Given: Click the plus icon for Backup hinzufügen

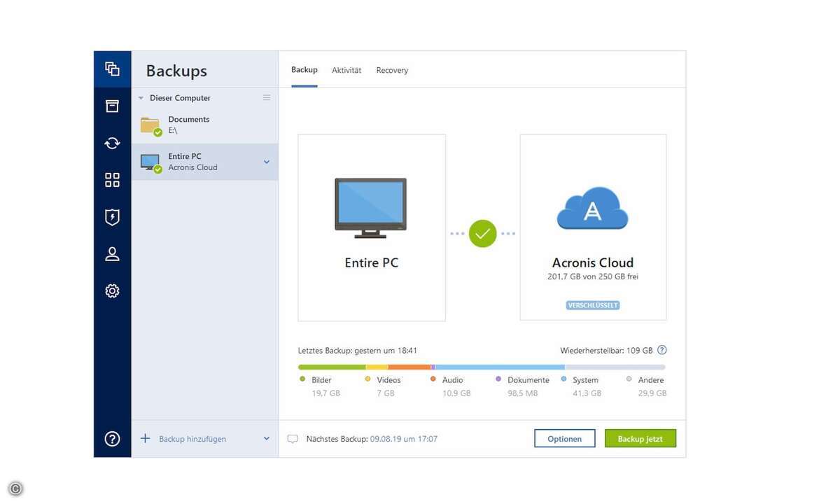Looking at the screenshot, I should click(x=146, y=438).
